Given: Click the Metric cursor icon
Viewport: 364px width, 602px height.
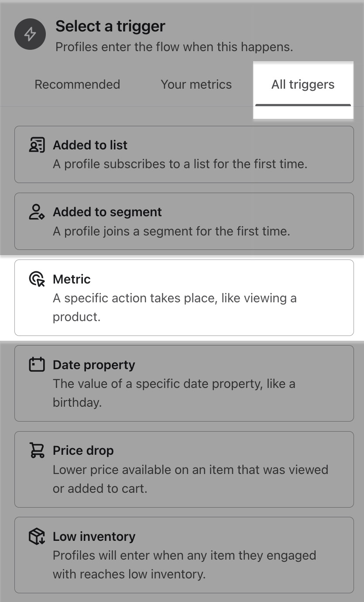Looking at the screenshot, I should coord(37,279).
